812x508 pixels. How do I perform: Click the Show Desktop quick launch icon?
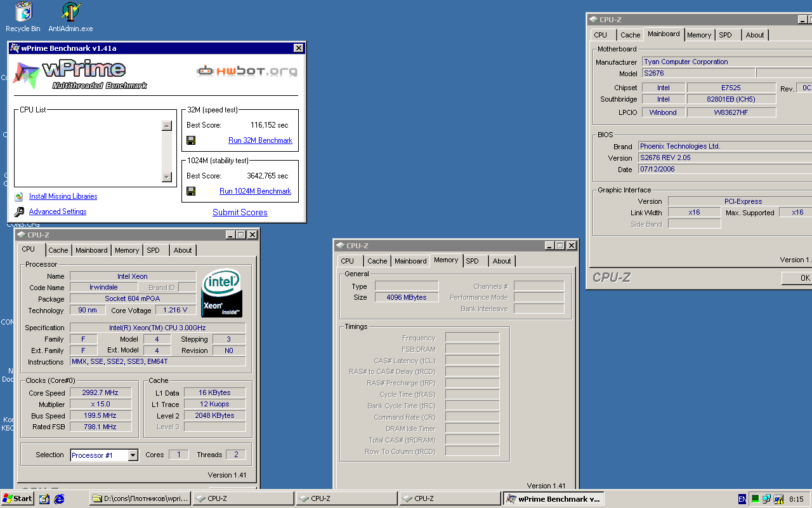coord(44,499)
